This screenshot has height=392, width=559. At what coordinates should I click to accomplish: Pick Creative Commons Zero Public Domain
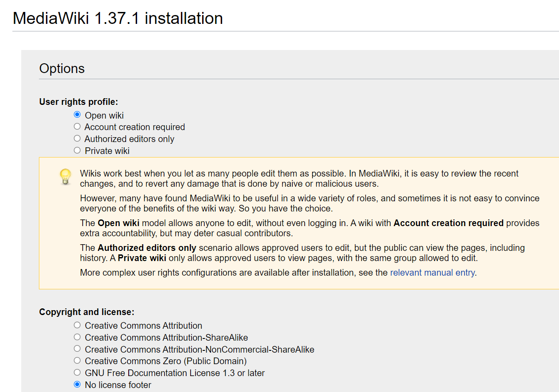tap(77, 360)
